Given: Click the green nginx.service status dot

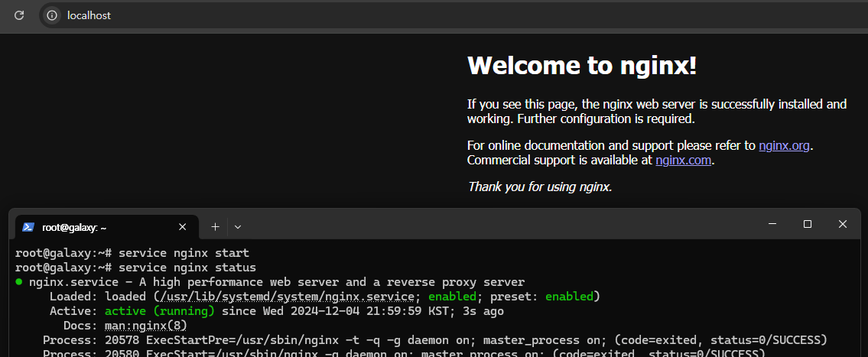Looking at the screenshot, I should pyautogui.click(x=19, y=282).
